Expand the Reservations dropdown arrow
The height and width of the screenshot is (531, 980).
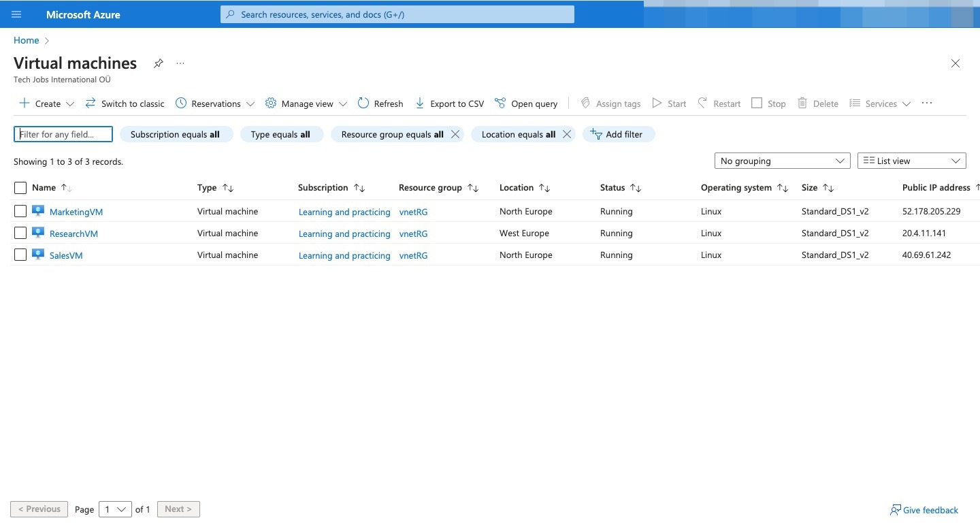coord(250,104)
